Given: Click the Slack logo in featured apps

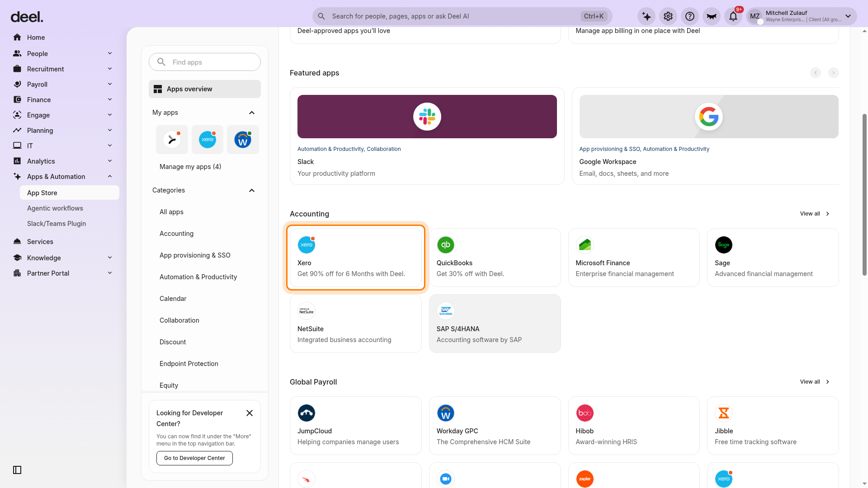Looking at the screenshot, I should (427, 117).
